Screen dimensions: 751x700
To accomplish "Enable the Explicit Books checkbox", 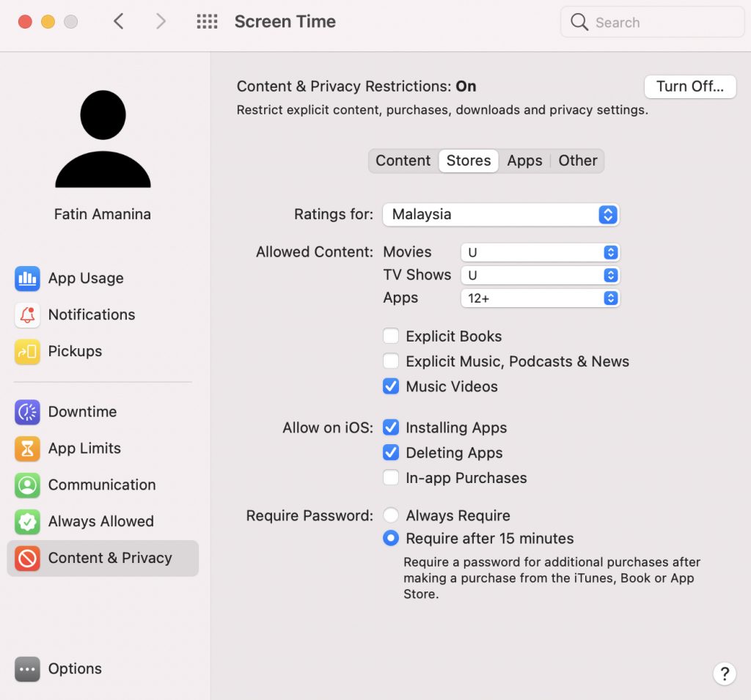I will pyautogui.click(x=391, y=336).
